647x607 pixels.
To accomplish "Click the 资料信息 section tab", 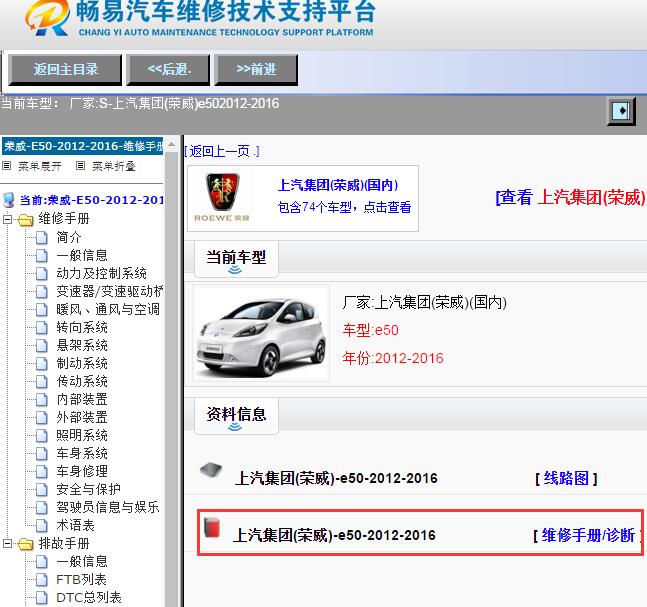I will (236, 416).
